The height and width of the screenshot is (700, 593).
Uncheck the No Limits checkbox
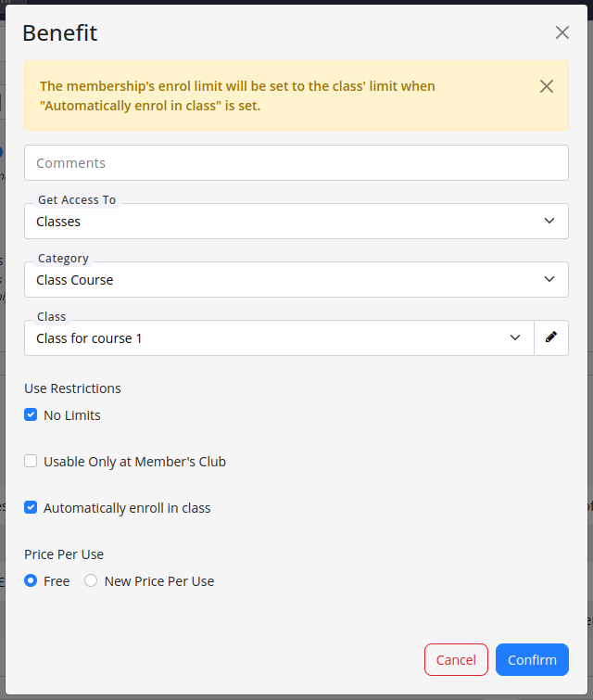click(31, 415)
